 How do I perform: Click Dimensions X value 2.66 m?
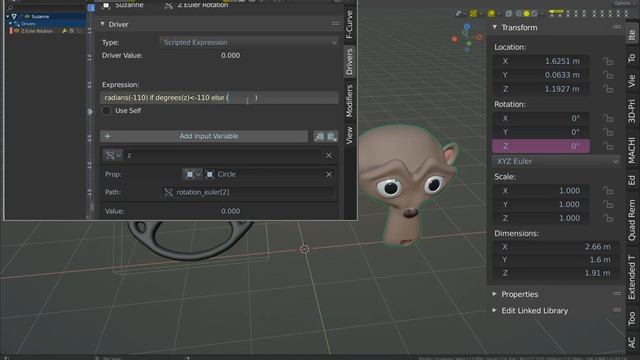[x=556, y=247]
